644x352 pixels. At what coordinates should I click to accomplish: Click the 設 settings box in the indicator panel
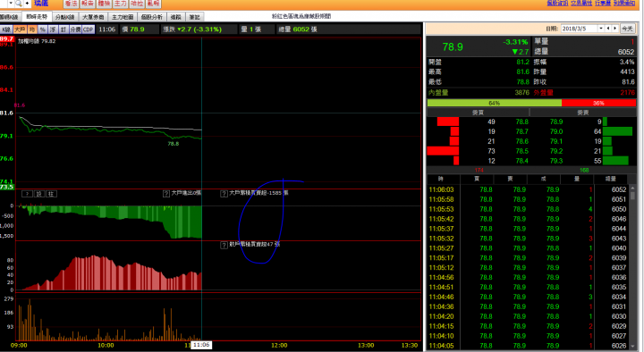click(39, 194)
